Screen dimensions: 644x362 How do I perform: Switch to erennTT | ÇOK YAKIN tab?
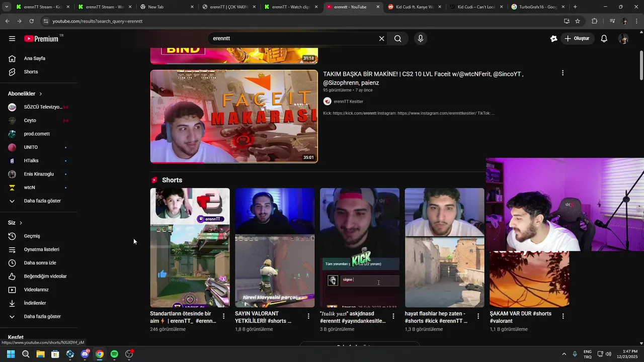point(228,7)
